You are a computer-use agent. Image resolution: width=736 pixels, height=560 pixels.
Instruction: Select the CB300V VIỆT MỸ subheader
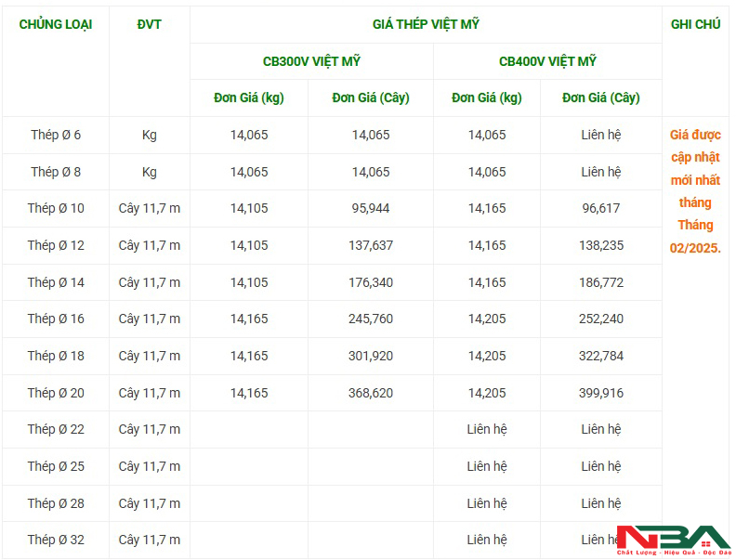click(311, 61)
